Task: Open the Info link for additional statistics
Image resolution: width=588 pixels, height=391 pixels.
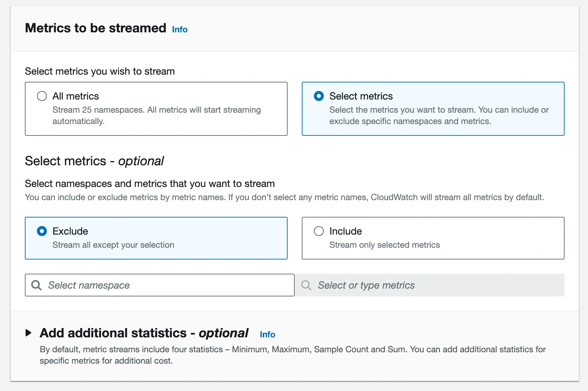Action: tap(267, 334)
